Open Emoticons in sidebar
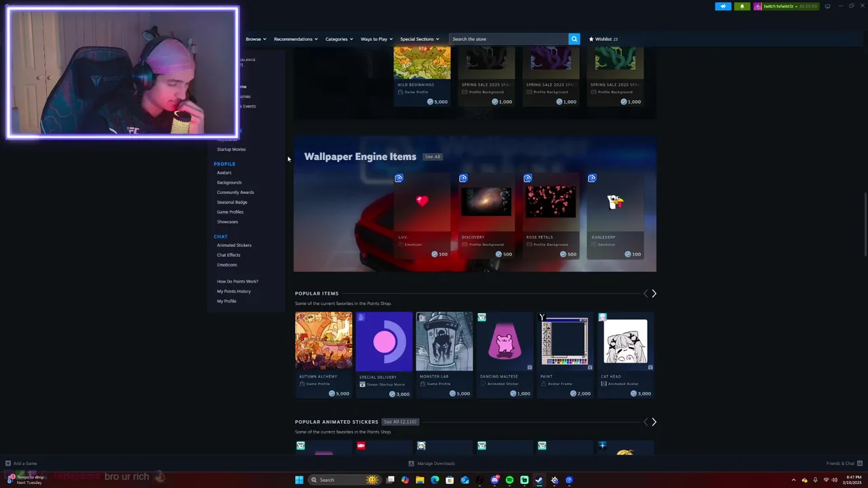 click(x=226, y=265)
